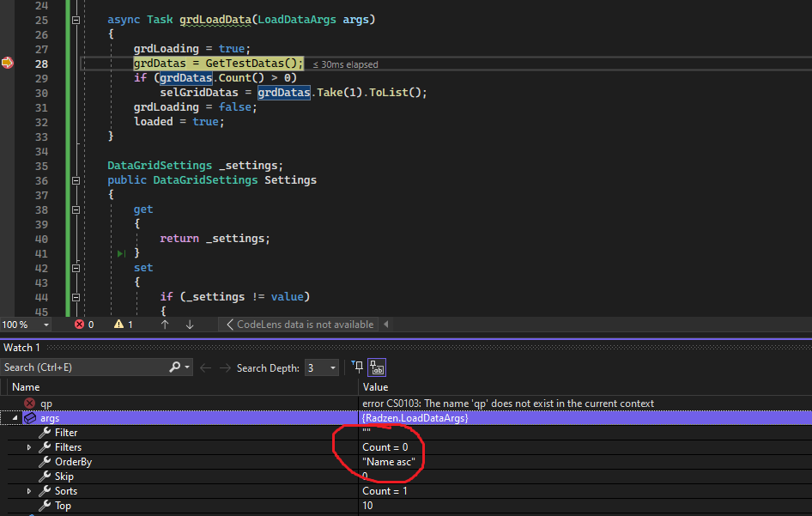Click the {Radzen.LoadDataArgs} value
Screen dimensions: 812x516
(x=415, y=417)
